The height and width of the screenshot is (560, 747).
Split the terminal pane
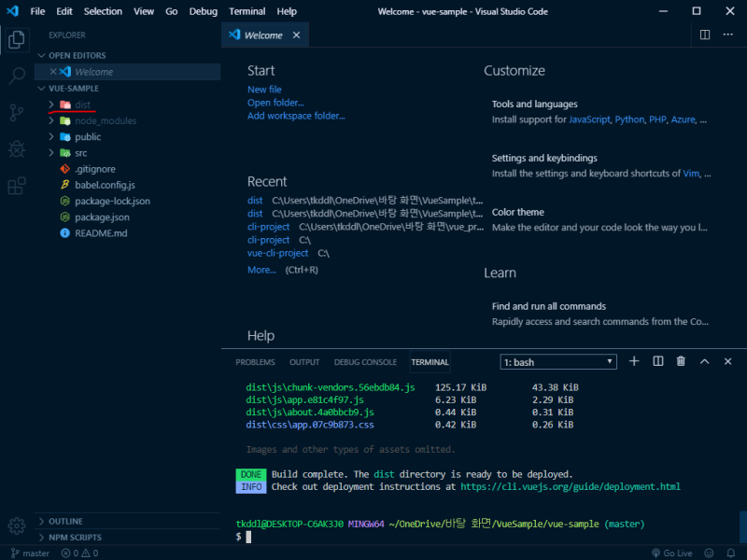(x=658, y=361)
